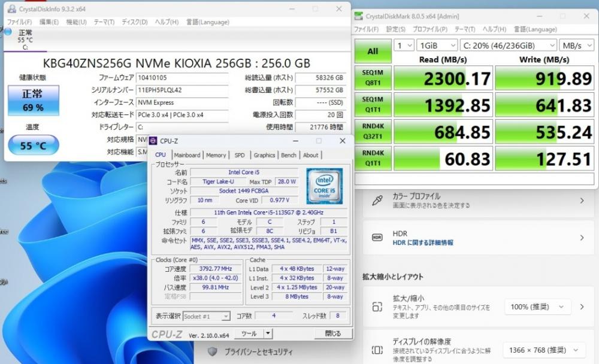This screenshot has width=599, height=364.
Task: Open the test count dropdown showing 1
Action: point(404,45)
